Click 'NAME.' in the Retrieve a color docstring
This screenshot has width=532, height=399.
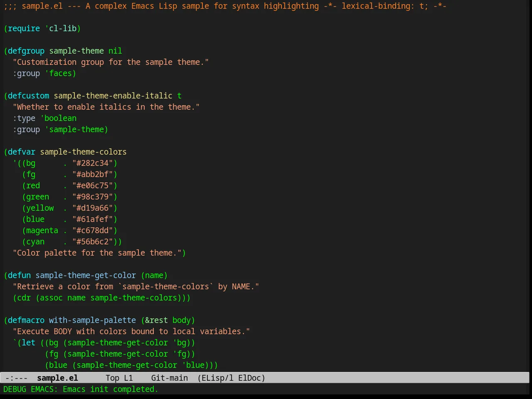tap(243, 286)
